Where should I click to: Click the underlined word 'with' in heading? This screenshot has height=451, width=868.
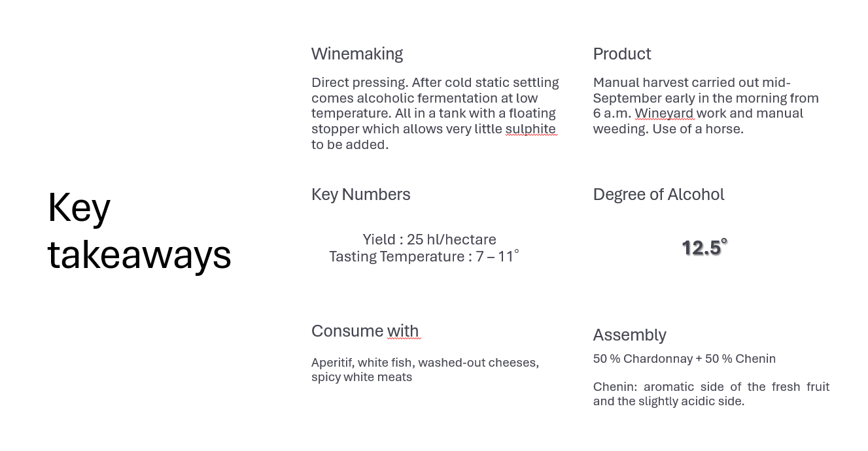tap(403, 331)
